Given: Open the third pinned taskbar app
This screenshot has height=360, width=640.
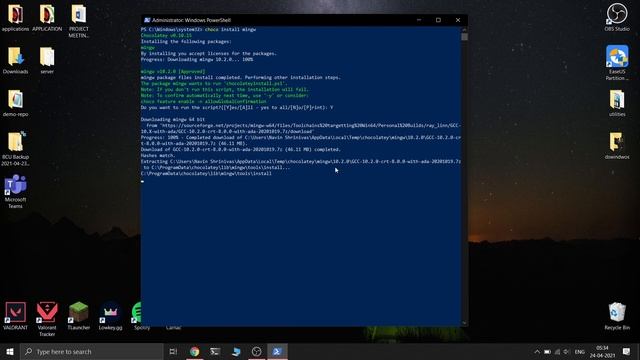Looking at the screenshot, I should 236,351.
